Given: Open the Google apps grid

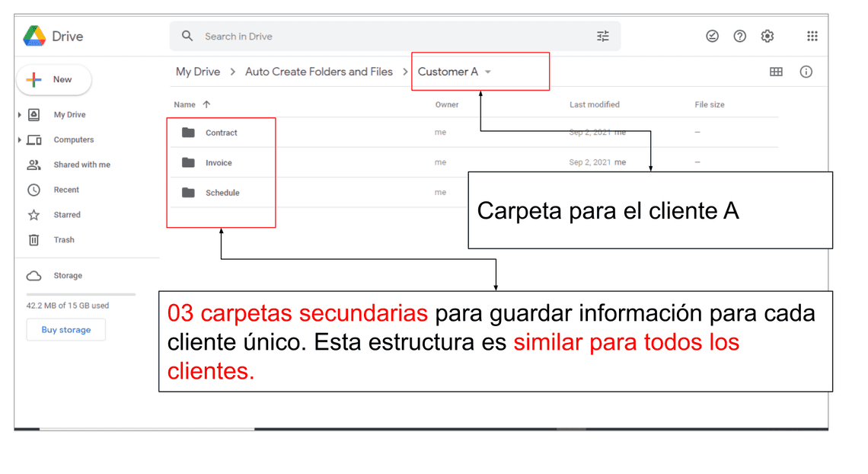Looking at the screenshot, I should (812, 36).
